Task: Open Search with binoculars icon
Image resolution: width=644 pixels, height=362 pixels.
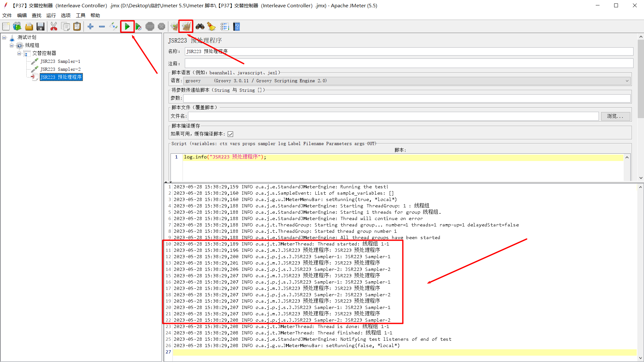Action: (200, 27)
